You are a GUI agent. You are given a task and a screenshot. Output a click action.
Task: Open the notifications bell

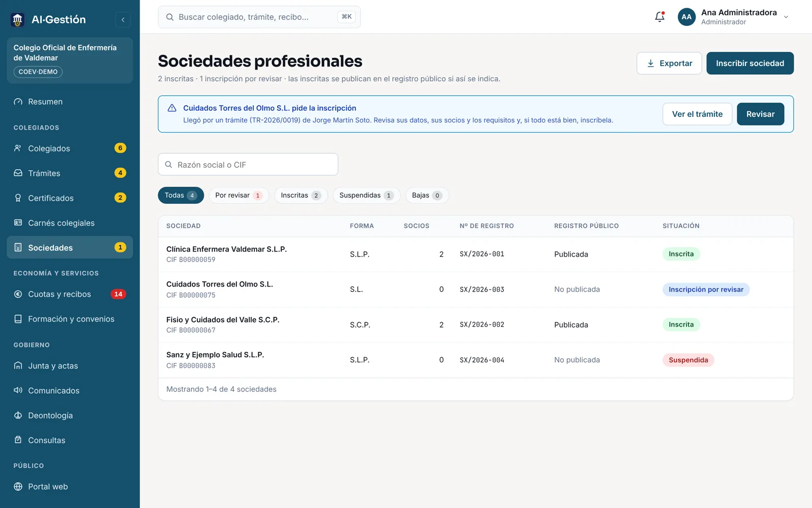[x=660, y=17]
